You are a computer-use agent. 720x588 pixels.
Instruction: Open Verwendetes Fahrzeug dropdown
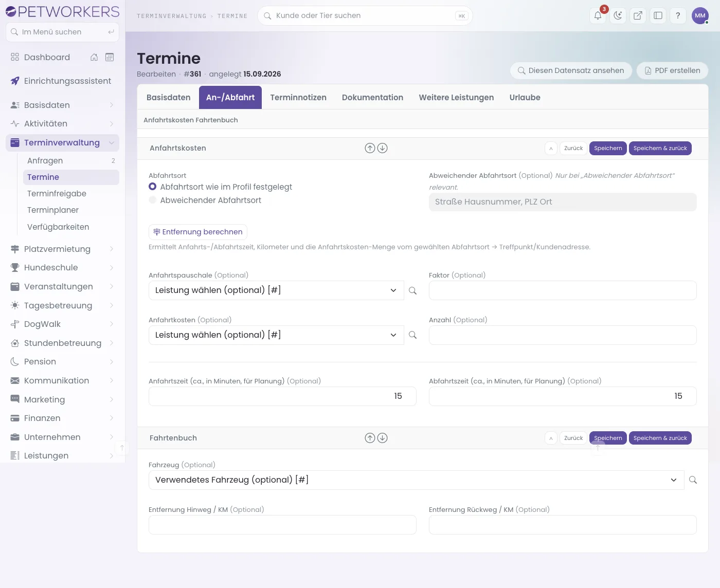point(416,480)
